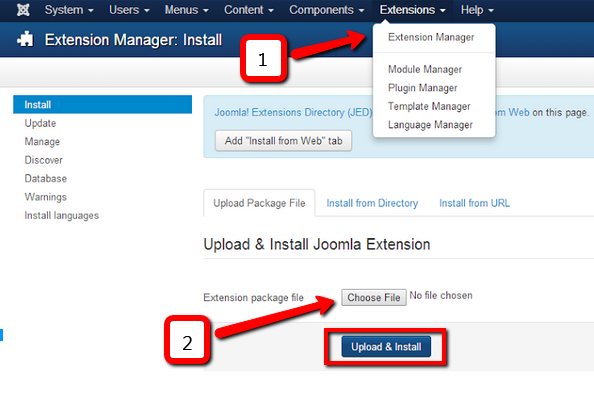The width and height of the screenshot is (594, 420).
Task: Open the System dropdown menu
Action: pos(69,10)
